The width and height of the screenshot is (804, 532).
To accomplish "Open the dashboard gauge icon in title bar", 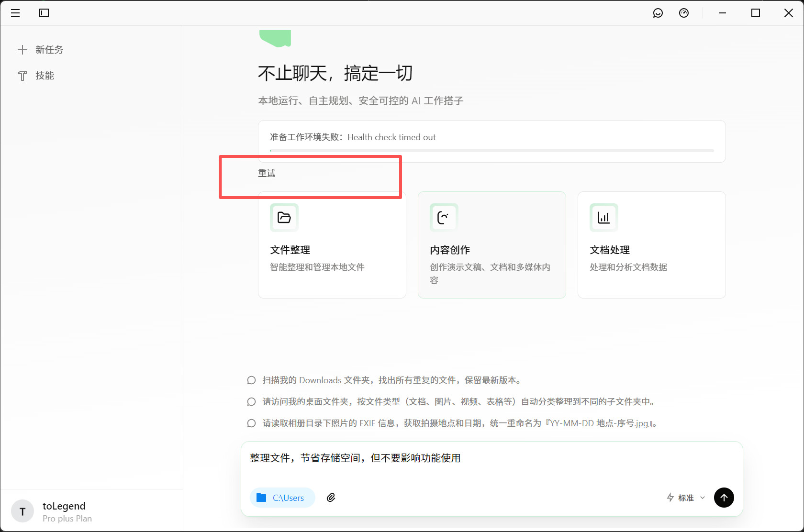I will (x=684, y=13).
